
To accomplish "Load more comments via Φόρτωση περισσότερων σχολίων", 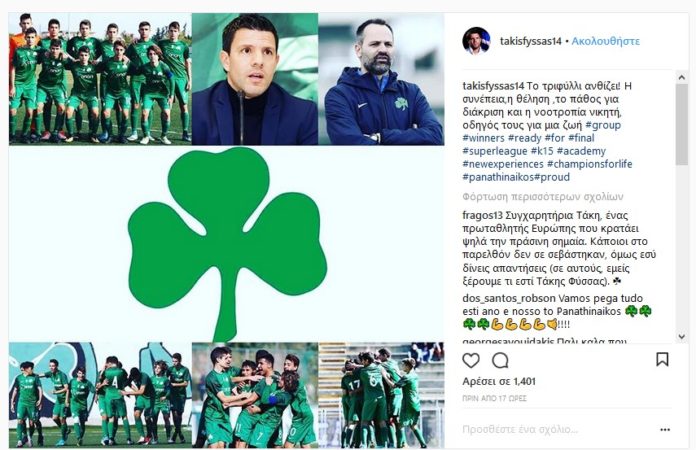I will (542, 197).
